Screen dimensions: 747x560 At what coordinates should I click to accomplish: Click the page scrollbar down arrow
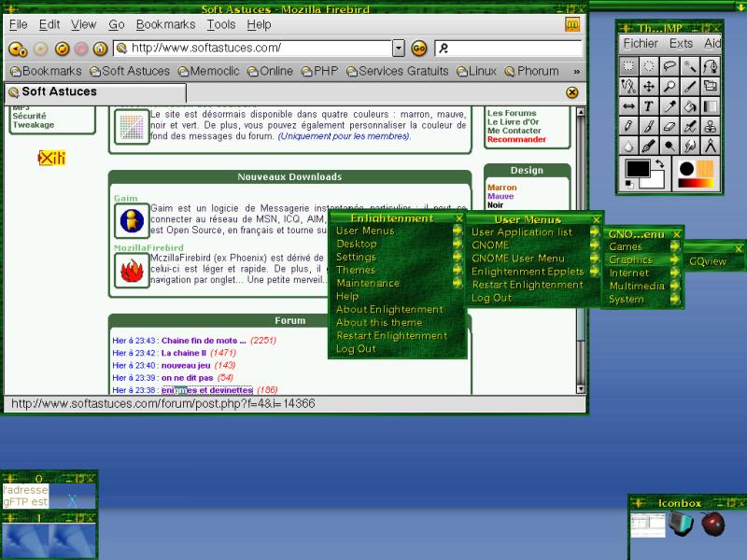[580, 389]
